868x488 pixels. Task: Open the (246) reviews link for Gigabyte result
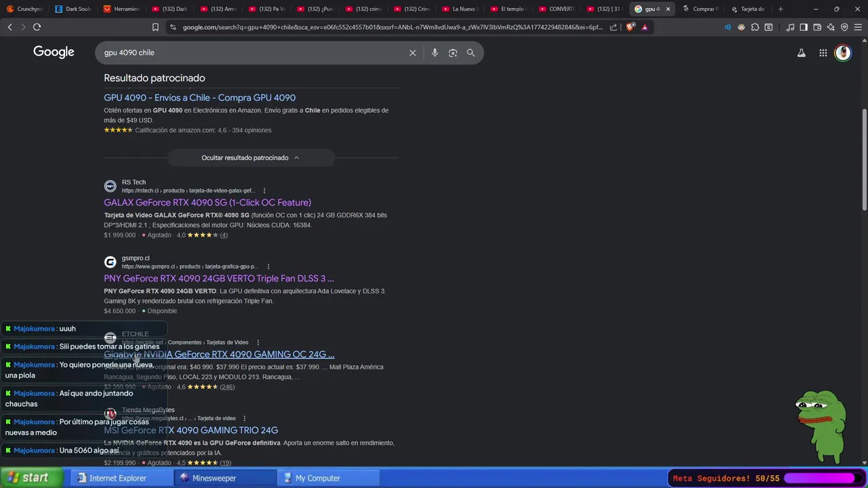point(227,387)
